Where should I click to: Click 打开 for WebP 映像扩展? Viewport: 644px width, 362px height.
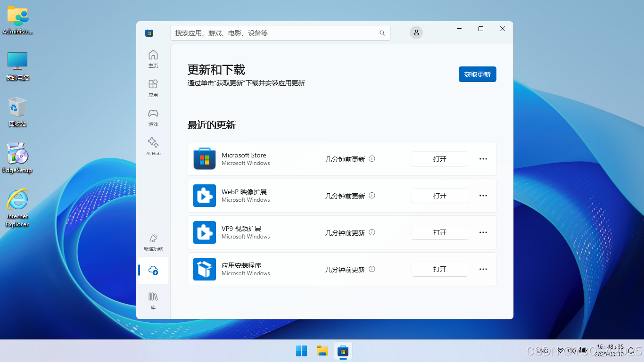pos(440,196)
